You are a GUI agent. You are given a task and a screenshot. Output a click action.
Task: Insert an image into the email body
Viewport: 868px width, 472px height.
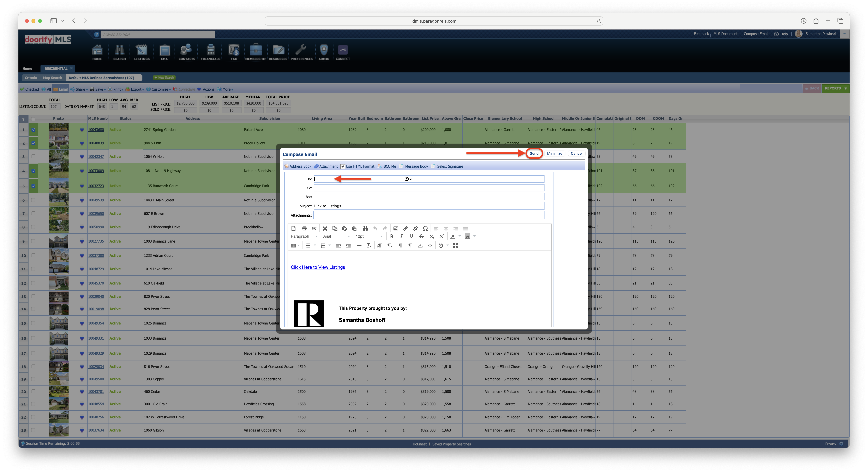click(x=396, y=228)
